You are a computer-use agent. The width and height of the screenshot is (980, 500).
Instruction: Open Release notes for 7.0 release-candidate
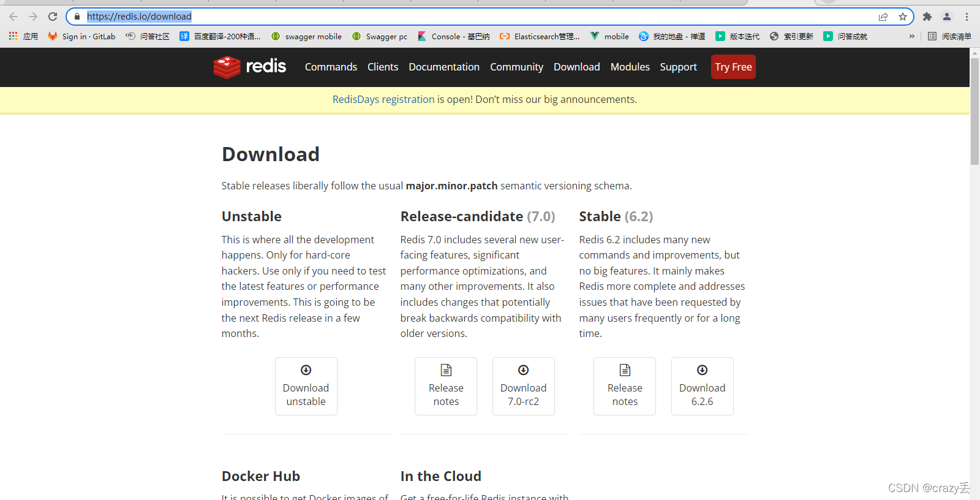pyautogui.click(x=446, y=386)
